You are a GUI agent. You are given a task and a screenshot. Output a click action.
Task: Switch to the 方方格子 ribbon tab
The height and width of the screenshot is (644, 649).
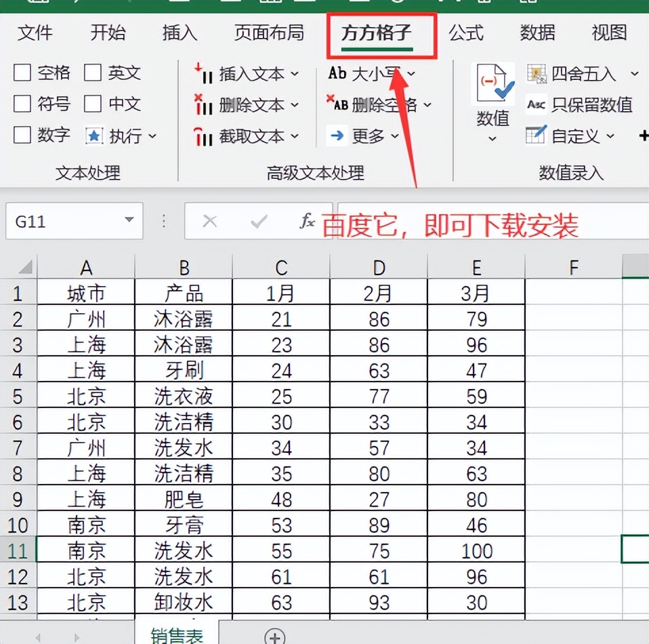(377, 33)
